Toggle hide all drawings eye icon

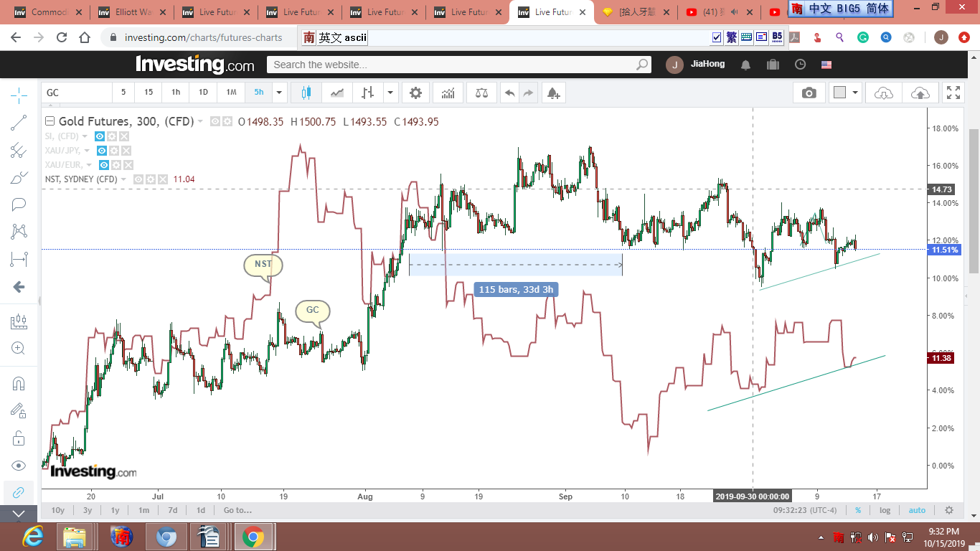[x=19, y=465]
